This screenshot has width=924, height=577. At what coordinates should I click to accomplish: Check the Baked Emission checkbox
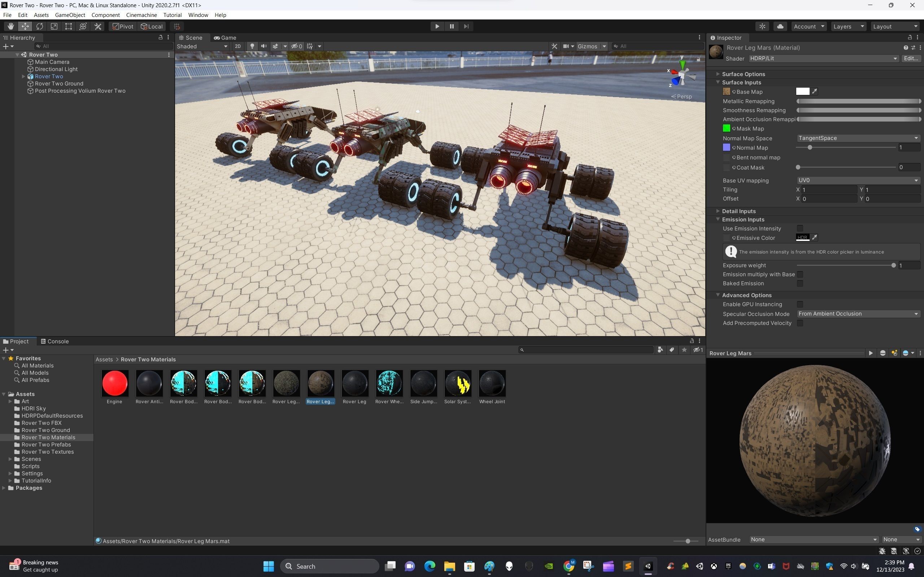coord(800,283)
